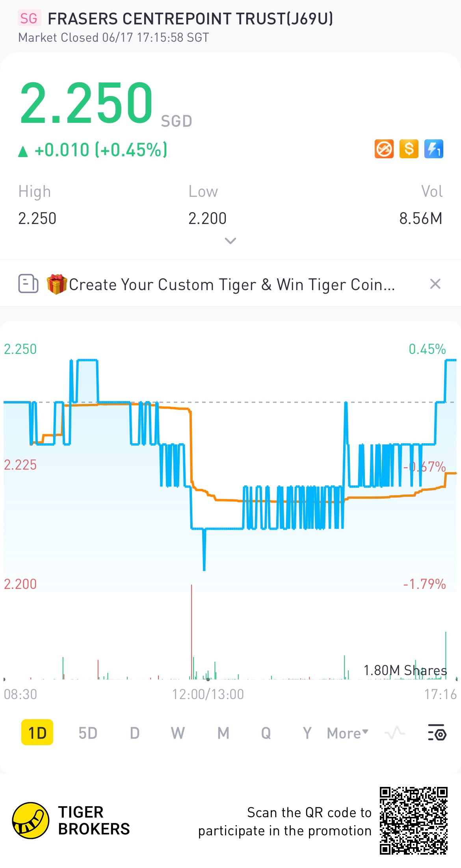Image resolution: width=461 pixels, height=868 pixels.
Task: Tap the gift box icon in banner
Action: coord(57,284)
